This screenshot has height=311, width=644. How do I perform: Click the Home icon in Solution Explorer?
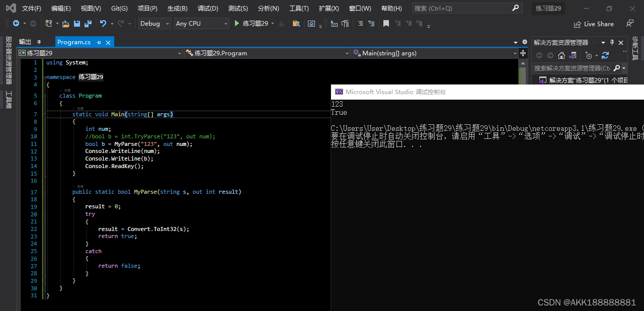tap(561, 55)
